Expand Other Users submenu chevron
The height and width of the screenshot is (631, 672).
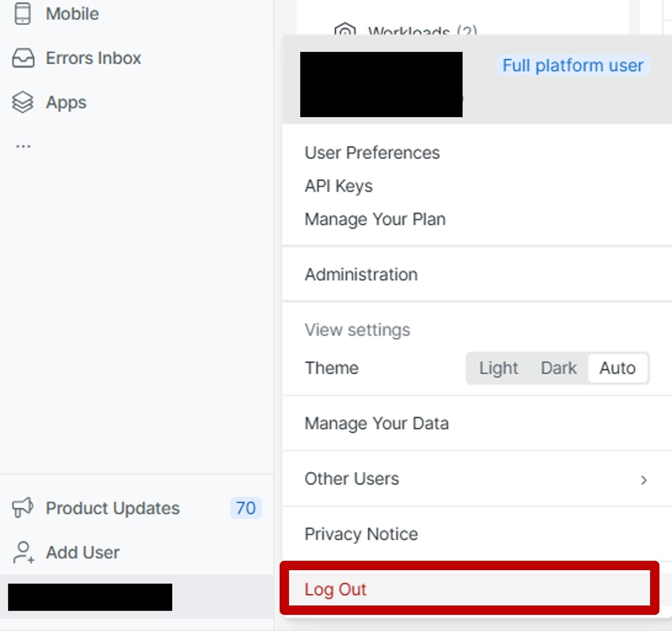click(x=644, y=480)
